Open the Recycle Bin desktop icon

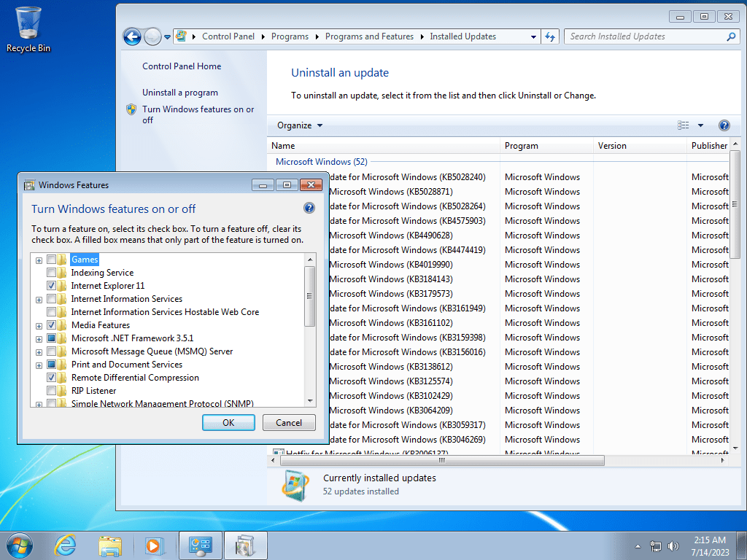(x=28, y=29)
